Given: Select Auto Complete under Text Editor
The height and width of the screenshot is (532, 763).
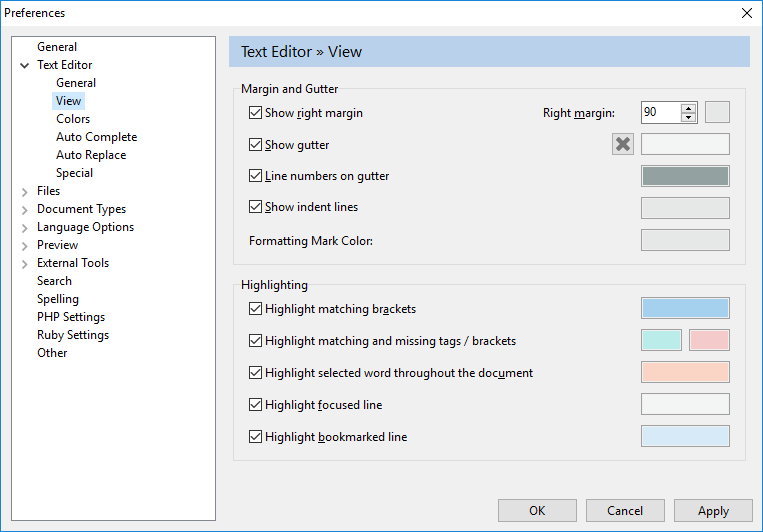Looking at the screenshot, I should coord(96,137).
